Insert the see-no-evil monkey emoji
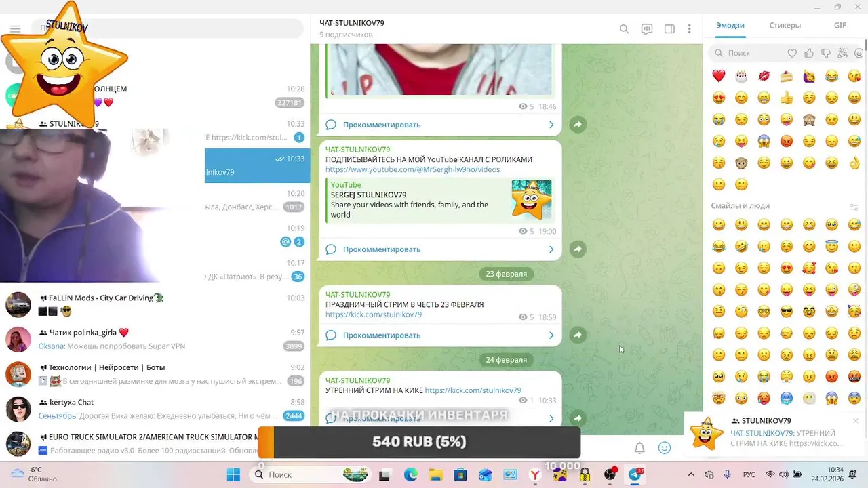The height and width of the screenshot is (488, 868). pyautogui.click(x=809, y=119)
